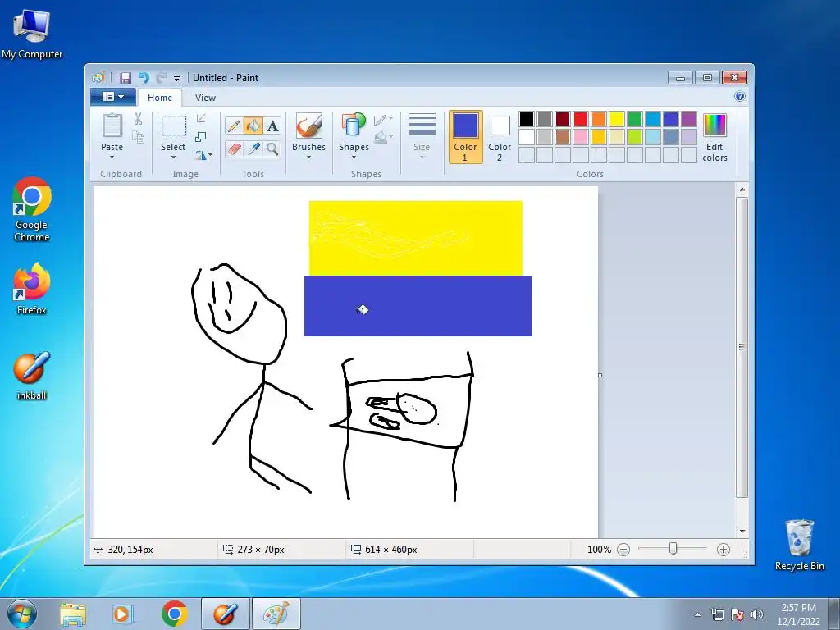Click the Zoom out minus button
840x630 pixels.
click(x=623, y=550)
